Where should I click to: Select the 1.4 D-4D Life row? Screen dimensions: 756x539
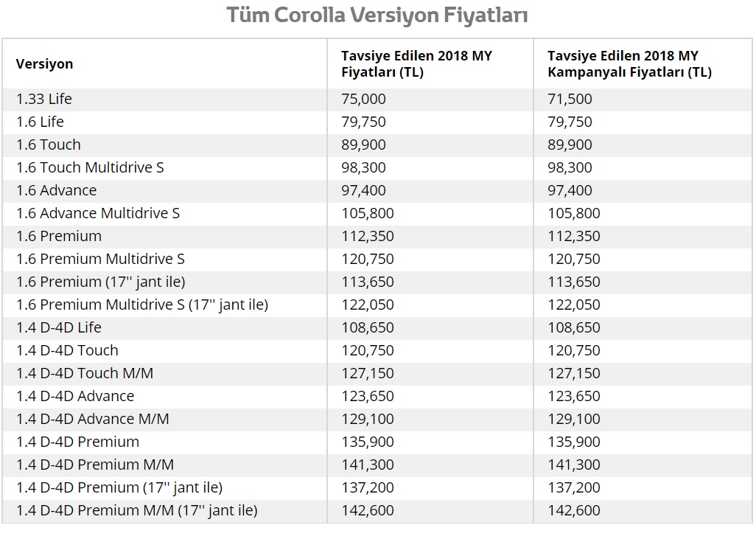tap(377, 327)
